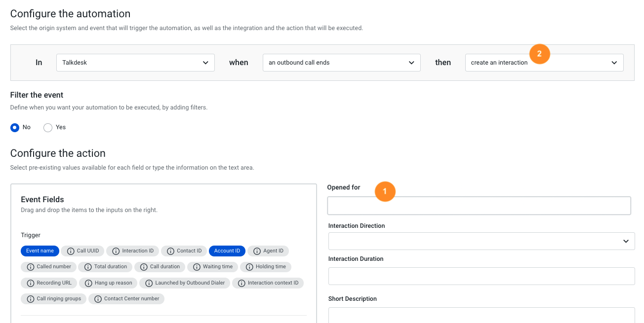Click the info icon beside Hang up reason
Image resolution: width=644 pixels, height=323 pixels.
88,283
